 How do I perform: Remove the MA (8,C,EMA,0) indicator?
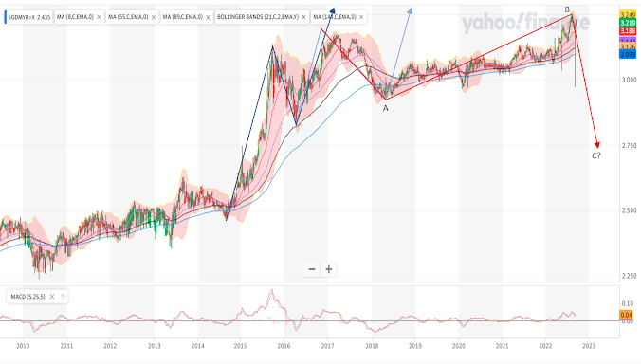click(x=99, y=17)
